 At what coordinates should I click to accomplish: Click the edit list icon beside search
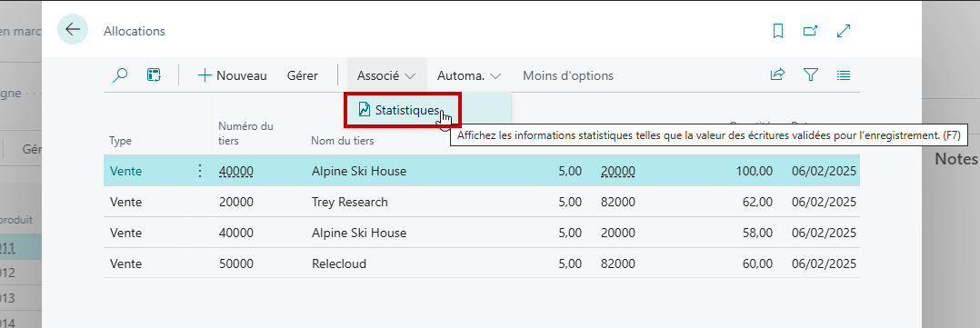(154, 75)
